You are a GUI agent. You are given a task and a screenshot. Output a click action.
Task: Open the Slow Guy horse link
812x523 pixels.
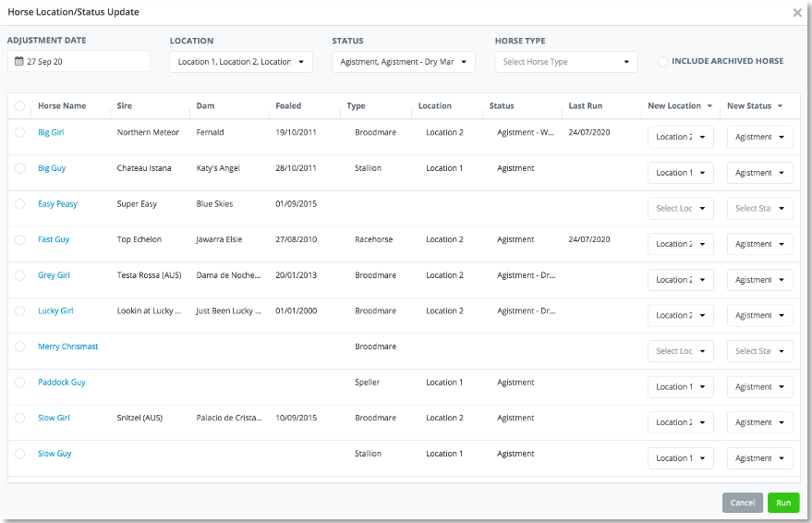pyautogui.click(x=55, y=454)
